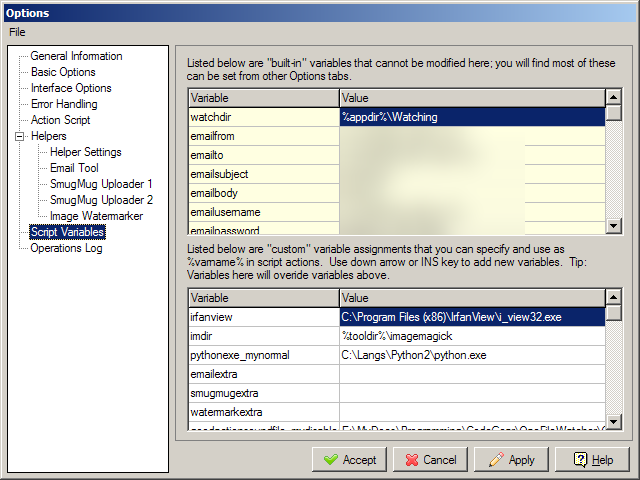
Task: Select the watchdir variable row
Action: (x=264, y=117)
